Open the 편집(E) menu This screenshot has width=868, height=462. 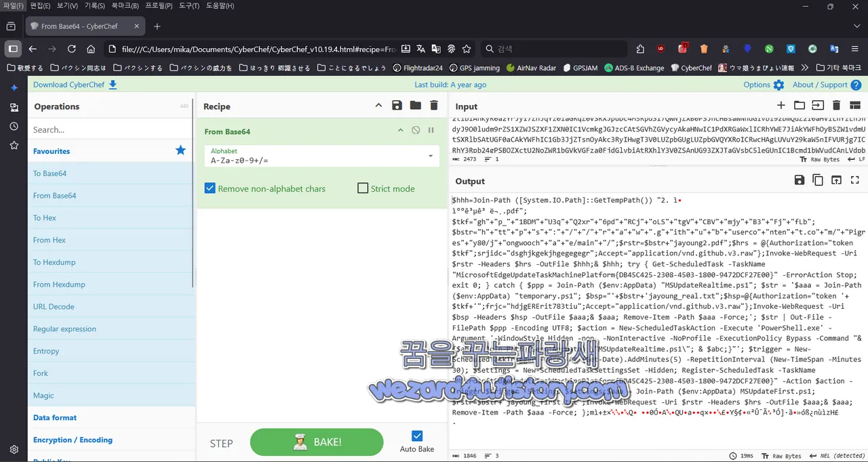(x=40, y=6)
